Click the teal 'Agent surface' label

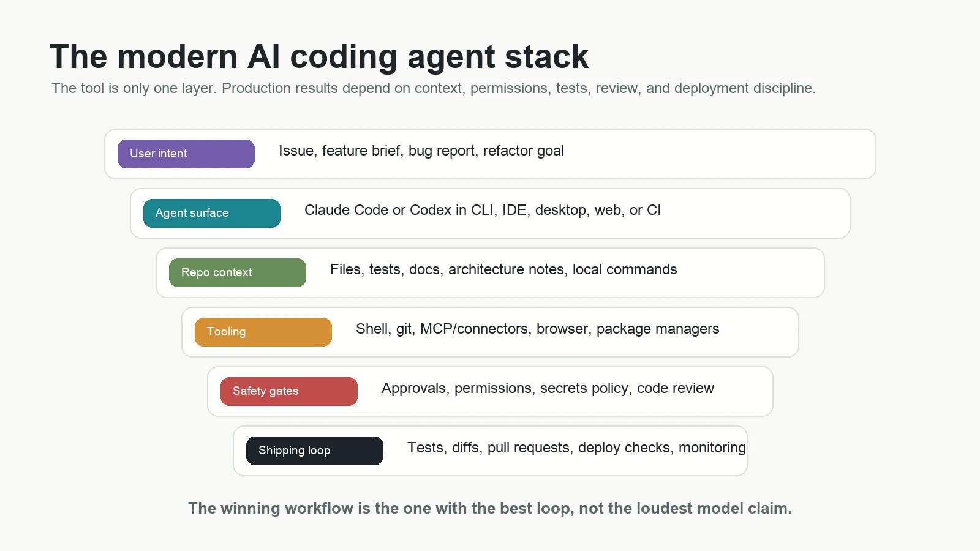click(212, 213)
